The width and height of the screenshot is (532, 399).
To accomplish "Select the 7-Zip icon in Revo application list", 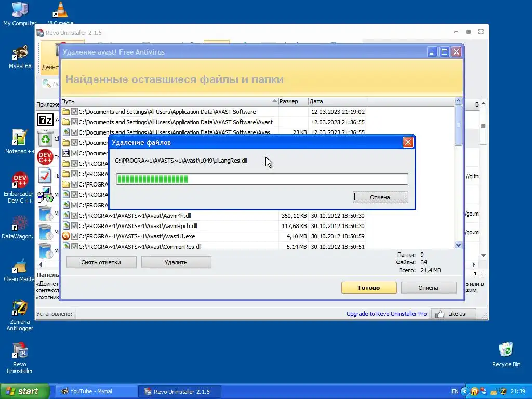I will 45,120.
